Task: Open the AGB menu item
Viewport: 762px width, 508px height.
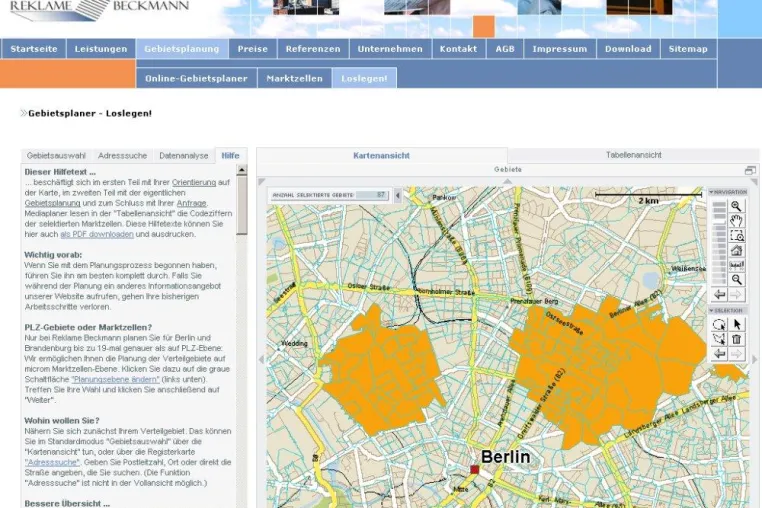Action: click(505, 49)
